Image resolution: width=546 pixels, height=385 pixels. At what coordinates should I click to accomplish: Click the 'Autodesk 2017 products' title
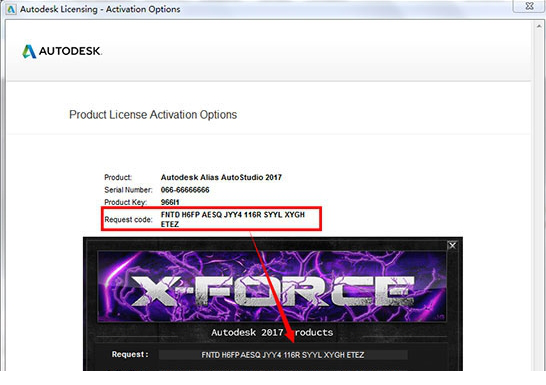pyautogui.click(x=272, y=332)
